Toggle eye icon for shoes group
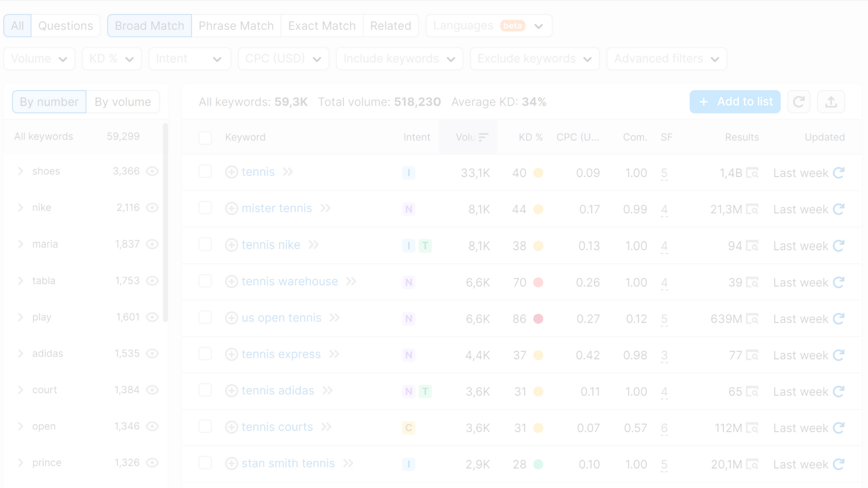The height and width of the screenshot is (488, 868). 152,171
